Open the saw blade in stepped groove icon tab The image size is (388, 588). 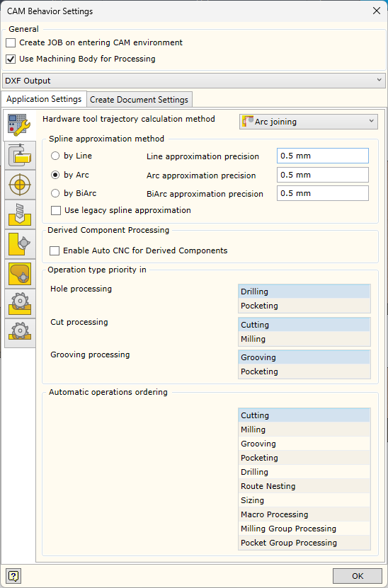(x=20, y=304)
